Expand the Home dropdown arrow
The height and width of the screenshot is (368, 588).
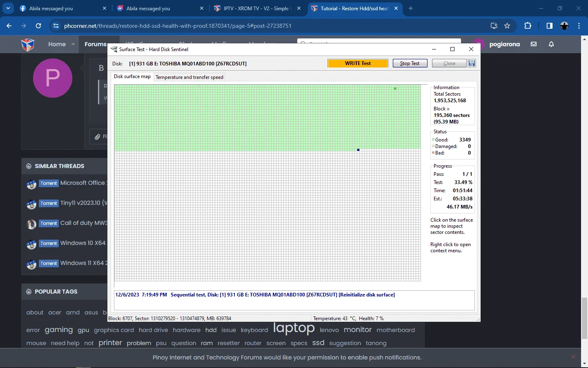73,44
